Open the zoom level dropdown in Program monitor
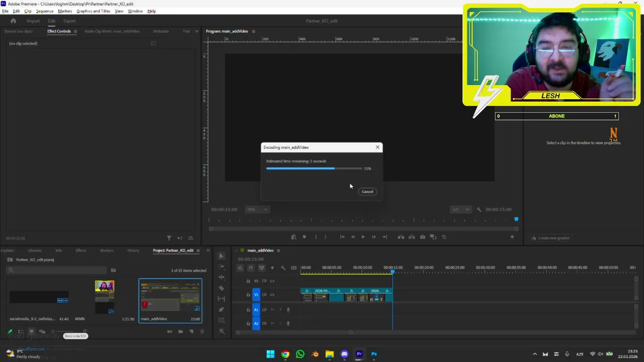The height and width of the screenshot is (362, 644). coord(257,209)
